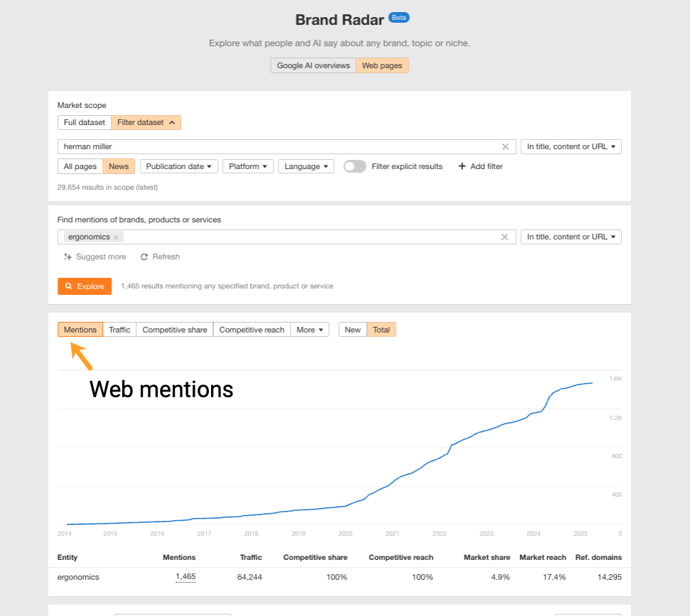690x616 pixels.
Task: Click the ergonomics entity row name
Action: (78, 577)
